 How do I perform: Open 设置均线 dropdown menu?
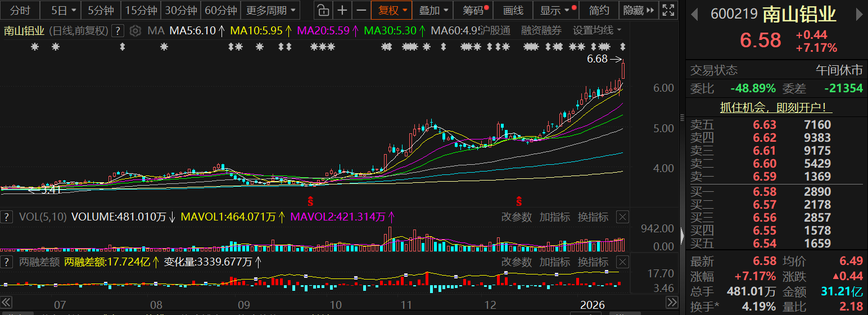(596, 30)
